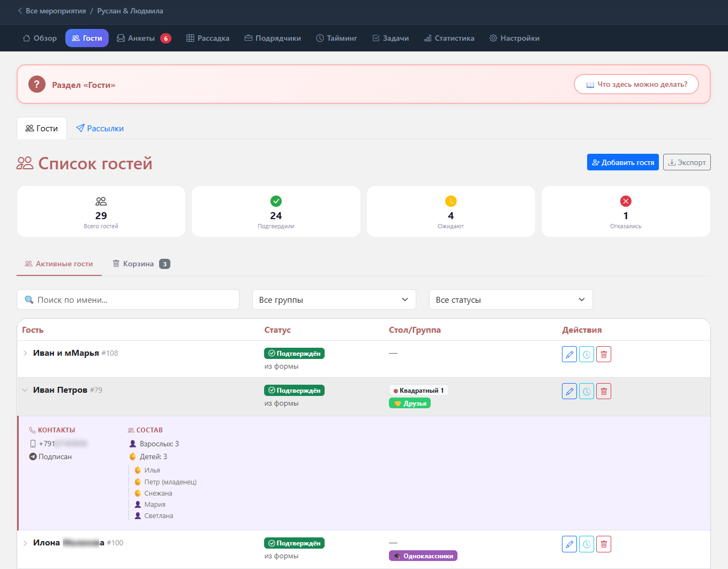This screenshot has width=728, height=569.
Task: Open the Все статусы dropdown
Action: click(511, 300)
